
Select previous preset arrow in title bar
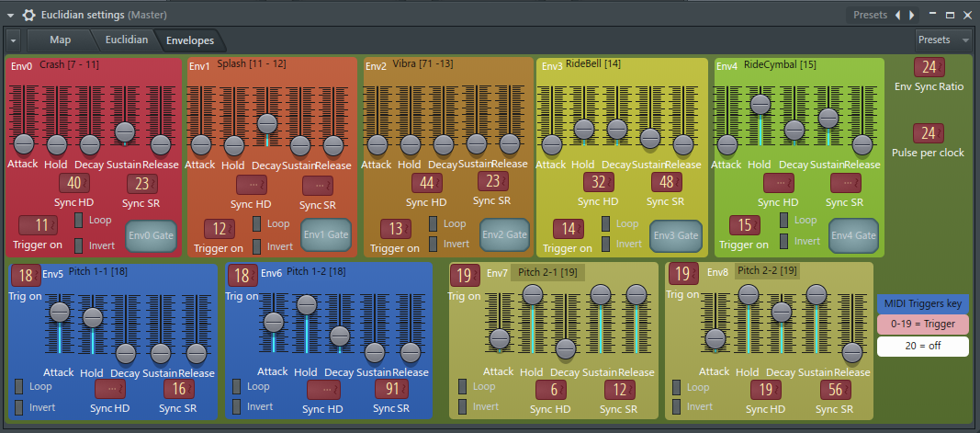click(898, 15)
